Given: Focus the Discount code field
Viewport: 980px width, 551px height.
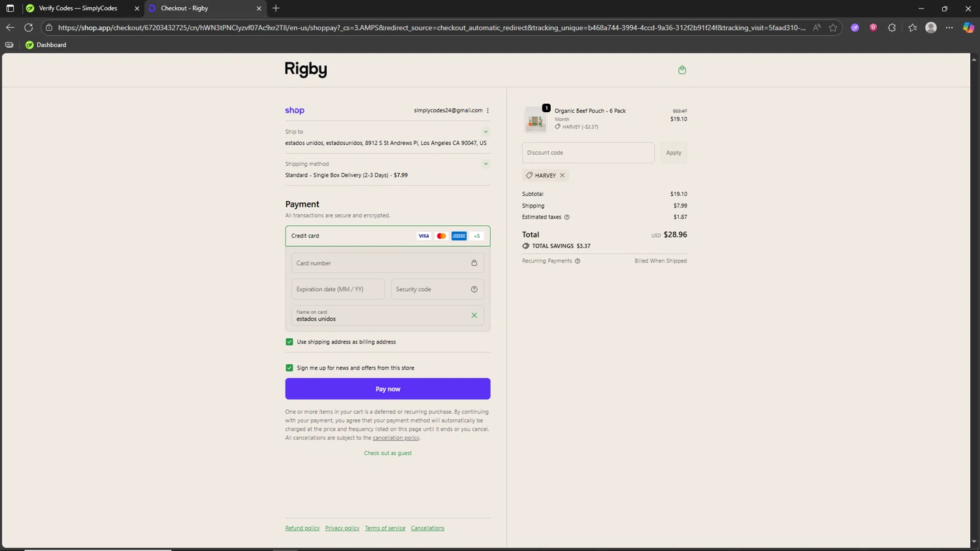Looking at the screenshot, I should (x=588, y=153).
